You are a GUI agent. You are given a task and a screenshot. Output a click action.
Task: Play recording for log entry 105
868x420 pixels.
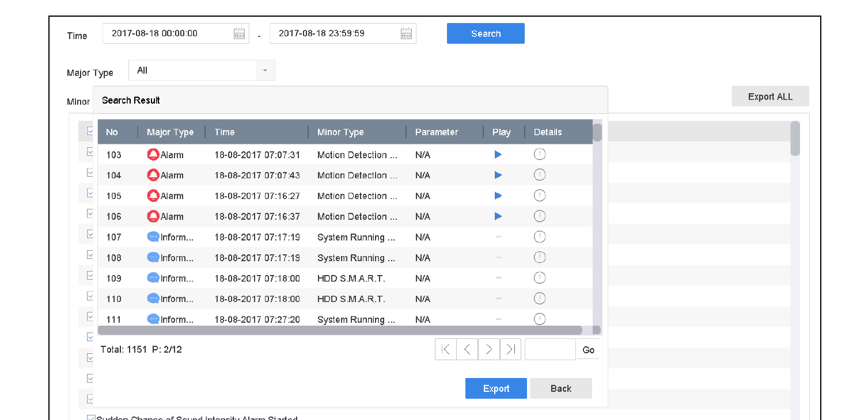pos(498,196)
